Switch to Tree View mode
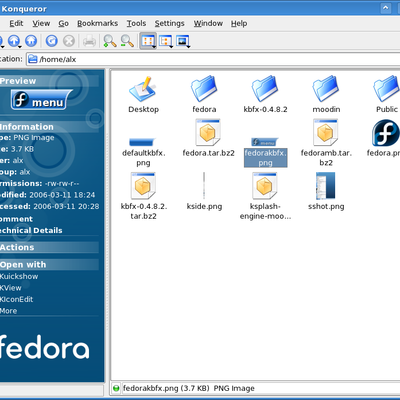The image size is (400, 400). (164, 41)
